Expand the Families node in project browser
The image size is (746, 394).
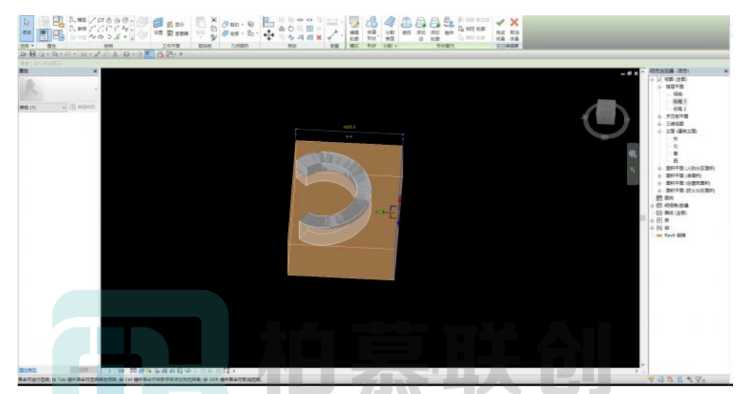(652, 220)
